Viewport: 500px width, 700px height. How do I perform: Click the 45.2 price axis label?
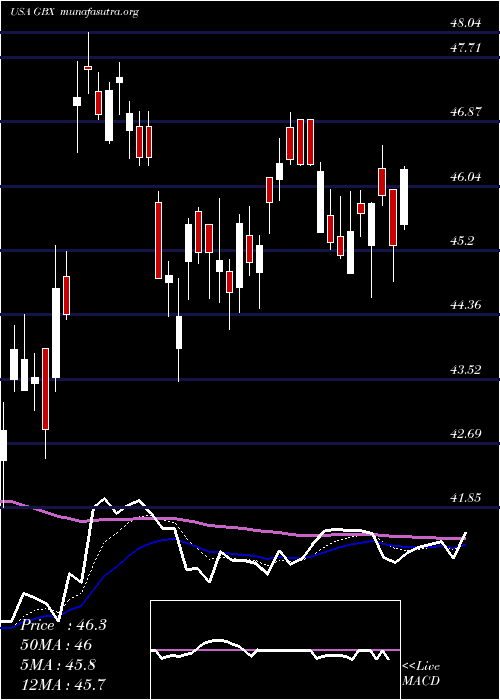point(462,242)
